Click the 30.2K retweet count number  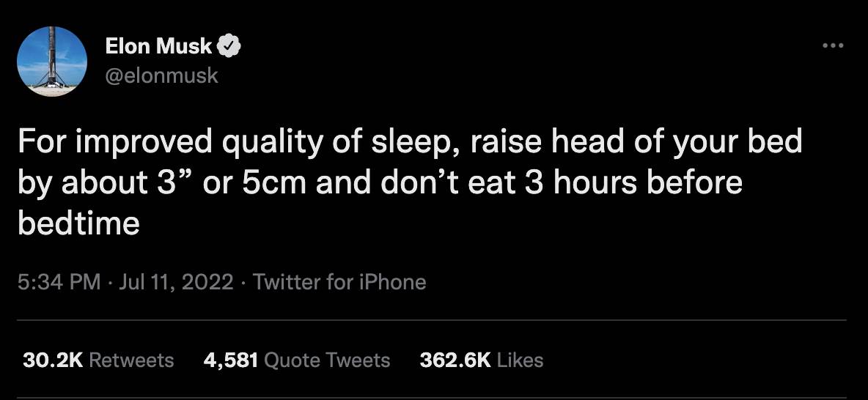54,360
